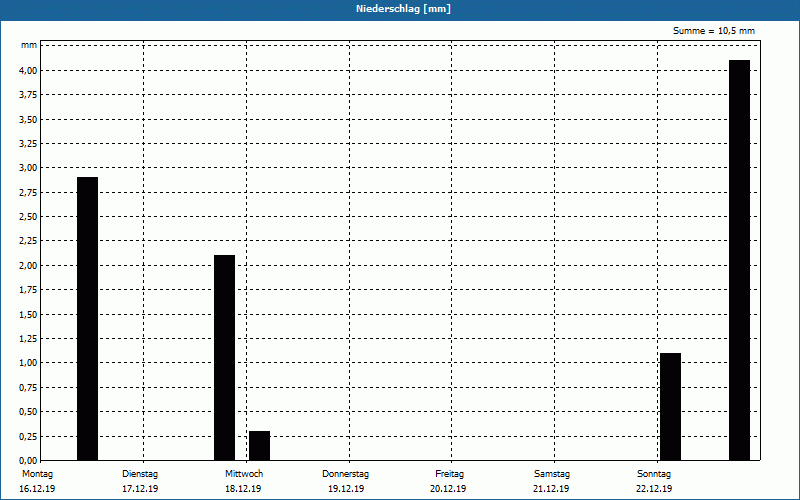Click the 2,00 y-axis value
This screenshot has height=500, width=800.
pyautogui.click(x=28, y=265)
